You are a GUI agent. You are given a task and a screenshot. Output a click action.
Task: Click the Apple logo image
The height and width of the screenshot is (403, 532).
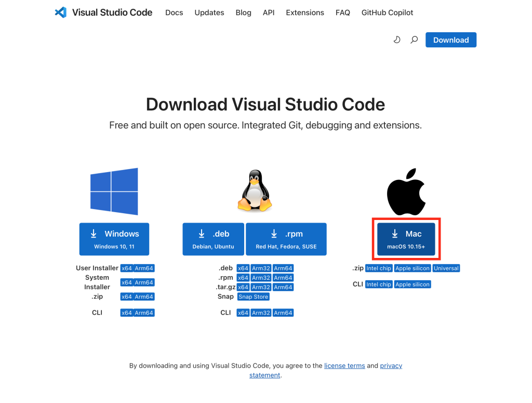point(406,191)
